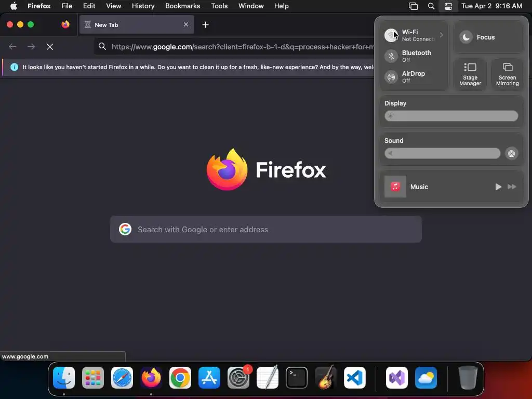
Task: Open Visual Studio from the dock
Action: pyautogui.click(x=397, y=378)
